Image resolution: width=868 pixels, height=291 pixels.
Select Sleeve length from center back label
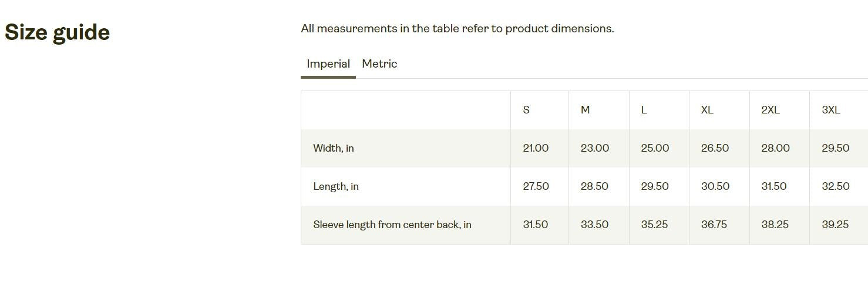[x=392, y=225]
